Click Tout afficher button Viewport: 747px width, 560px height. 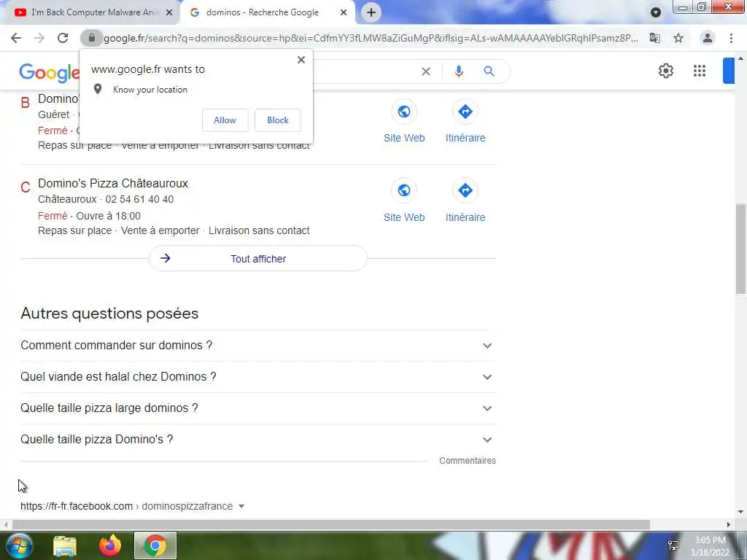coord(258,259)
